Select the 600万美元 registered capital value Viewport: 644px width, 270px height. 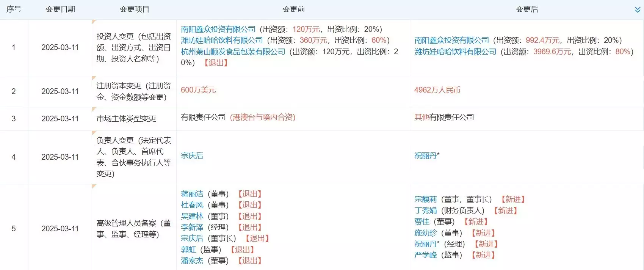click(x=198, y=90)
